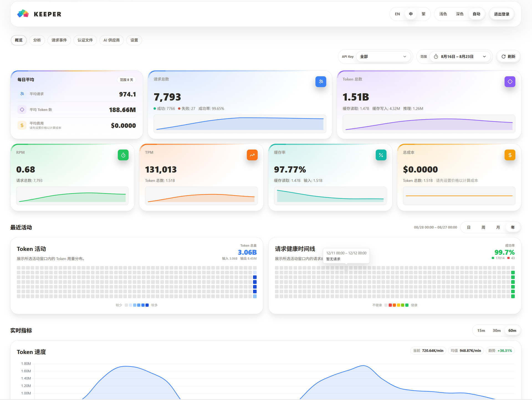This screenshot has width=532, height=400.
Task: Click the 平均费用 dollar icon
Action: [22, 125]
